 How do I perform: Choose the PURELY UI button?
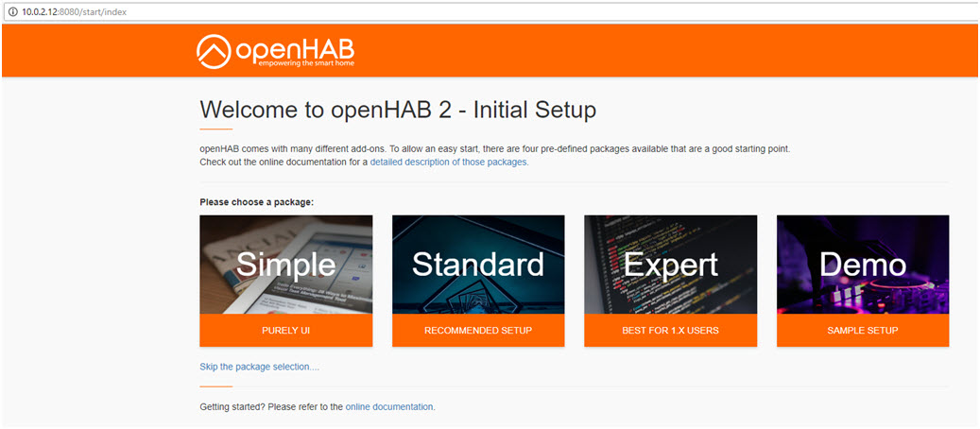(286, 330)
